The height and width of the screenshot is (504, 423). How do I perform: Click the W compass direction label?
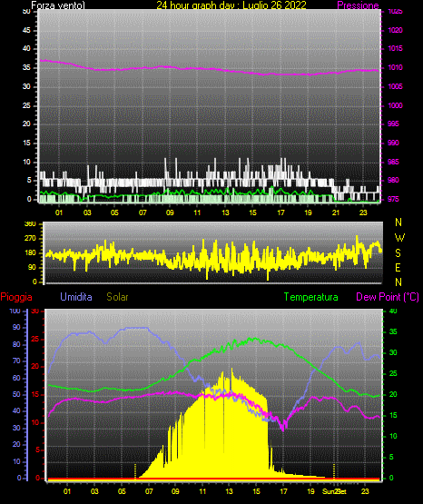click(399, 238)
